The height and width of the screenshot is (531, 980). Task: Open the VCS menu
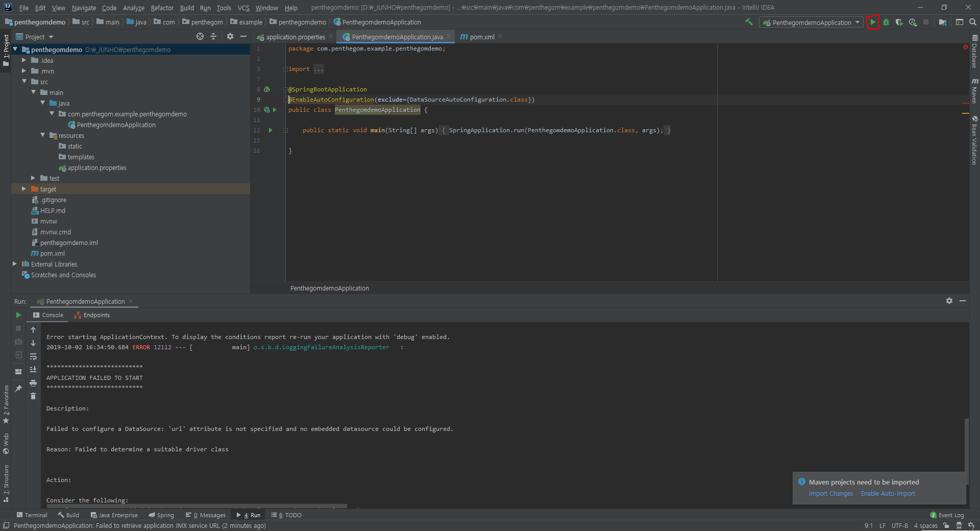click(x=243, y=8)
